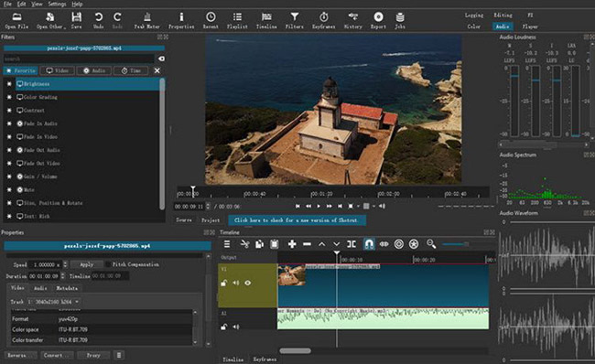
Task: Adjust the timeline zoom slider
Action: point(455,244)
